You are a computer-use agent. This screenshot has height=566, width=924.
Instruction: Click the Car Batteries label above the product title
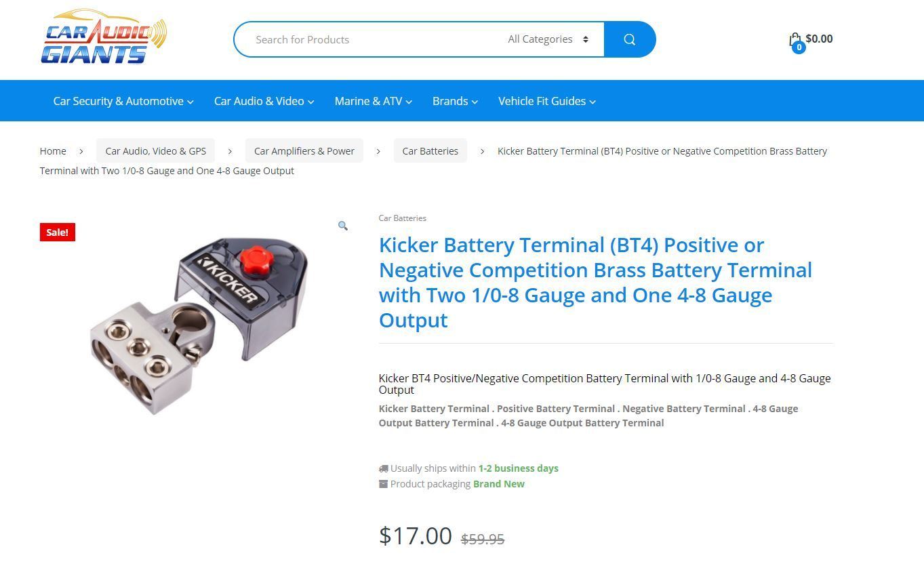click(402, 218)
